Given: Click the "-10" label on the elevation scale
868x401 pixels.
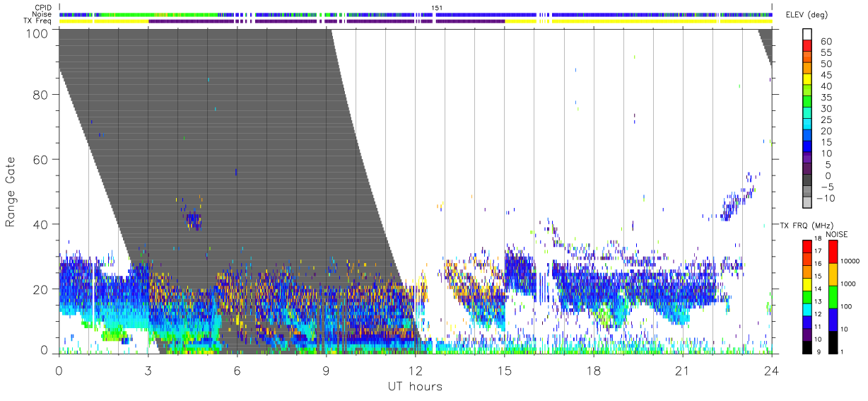Looking at the screenshot, I should (x=826, y=199).
